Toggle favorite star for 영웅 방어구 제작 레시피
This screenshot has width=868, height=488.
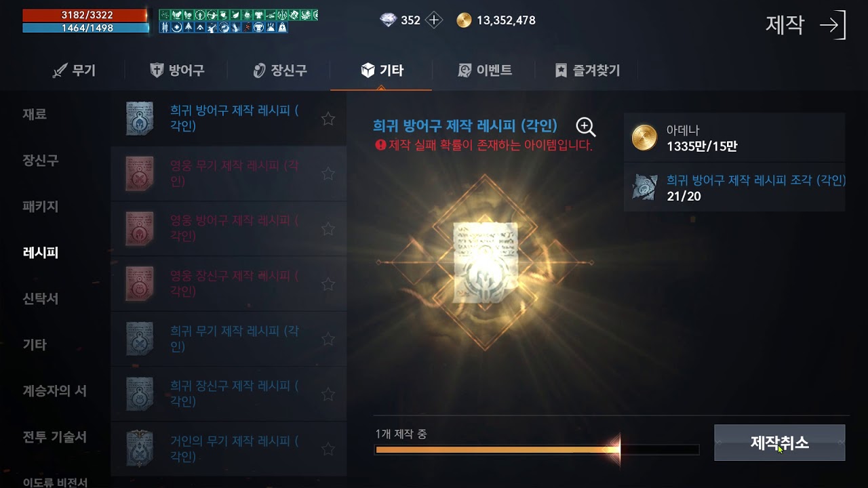pyautogui.click(x=328, y=229)
